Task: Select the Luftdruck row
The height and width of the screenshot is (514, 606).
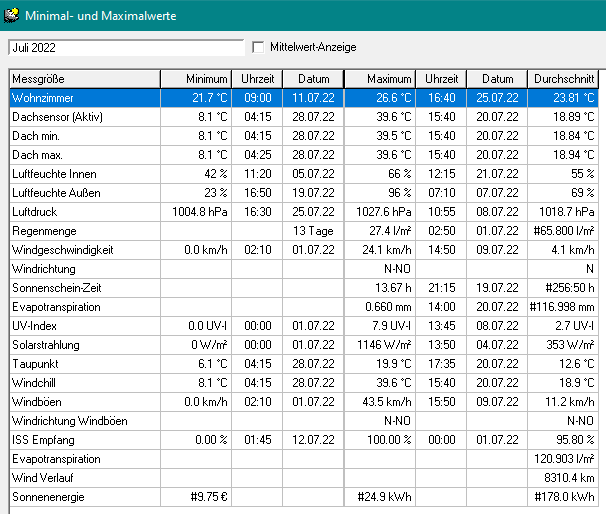Action: [x=84, y=212]
